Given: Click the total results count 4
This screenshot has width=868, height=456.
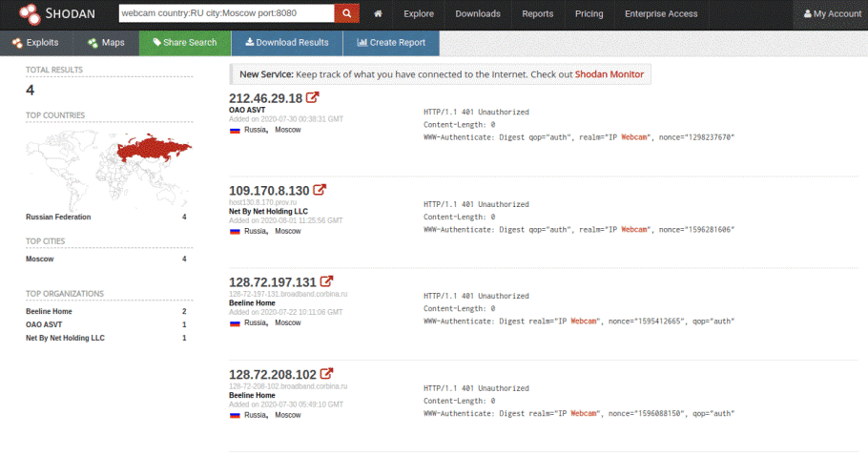Looking at the screenshot, I should click(30, 91).
